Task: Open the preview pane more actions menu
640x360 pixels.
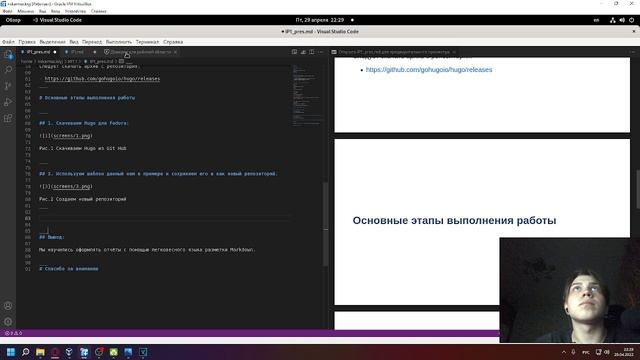Action: (x=632, y=52)
